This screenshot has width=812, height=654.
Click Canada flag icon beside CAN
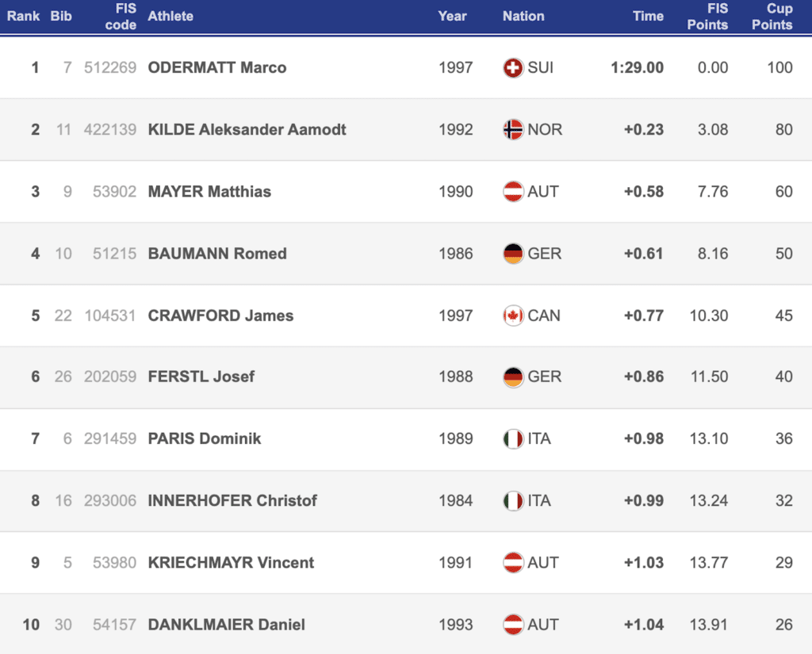[x=513, y=316]
